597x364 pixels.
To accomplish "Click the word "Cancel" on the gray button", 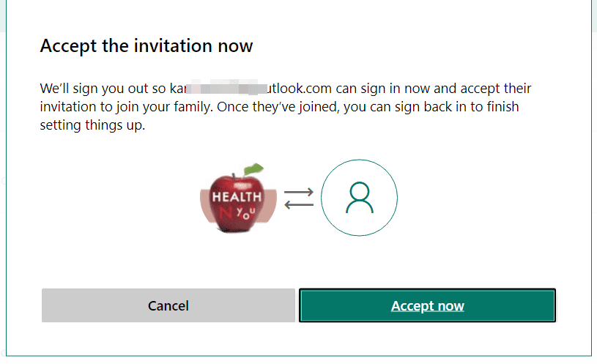I will [x=168, y=305].
